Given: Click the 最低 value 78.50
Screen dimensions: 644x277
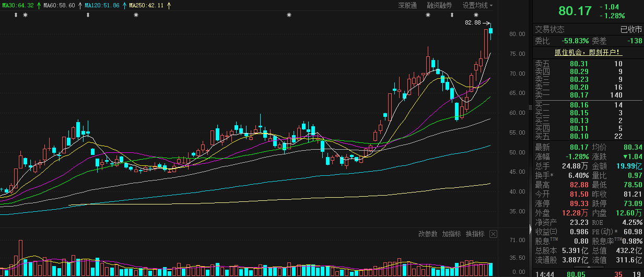Looking at the screenshot, I should (x=633, y=185).
